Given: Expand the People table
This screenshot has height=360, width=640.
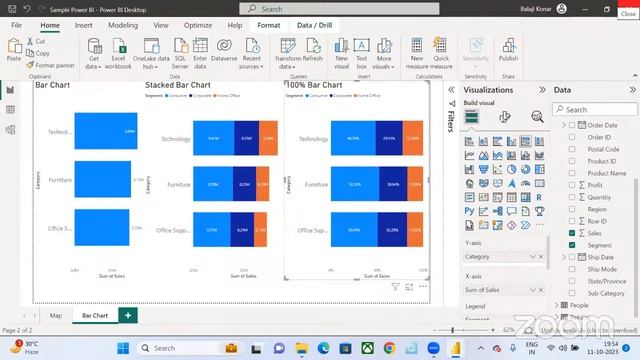Looking at the screenshot, I should (556, 305).
